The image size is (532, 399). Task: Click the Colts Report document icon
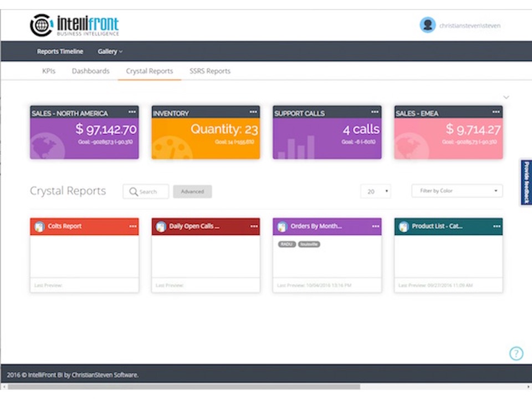tap(40, 227)
